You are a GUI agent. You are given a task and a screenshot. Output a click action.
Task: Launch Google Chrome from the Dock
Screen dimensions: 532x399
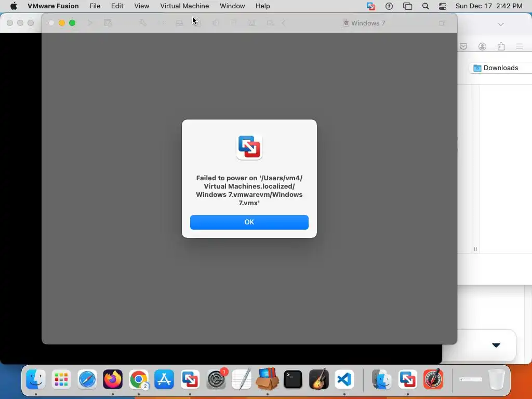tap(138, 379)
